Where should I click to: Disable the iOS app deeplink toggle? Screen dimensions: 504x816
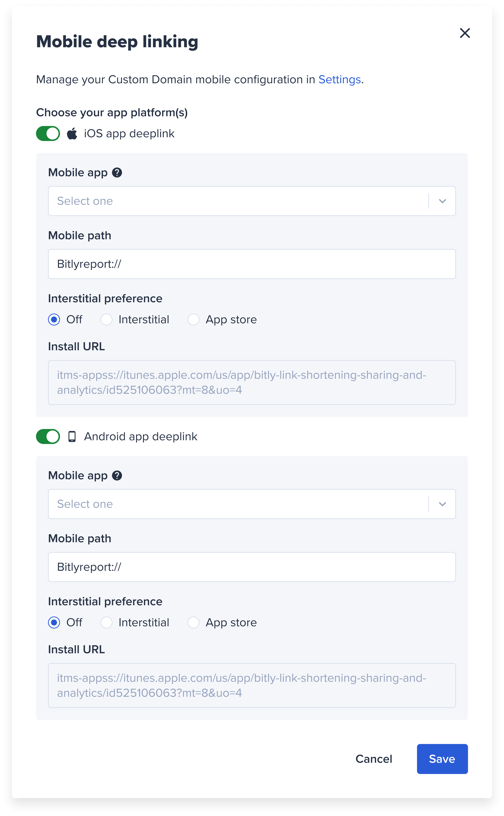(x=48, y=133)
